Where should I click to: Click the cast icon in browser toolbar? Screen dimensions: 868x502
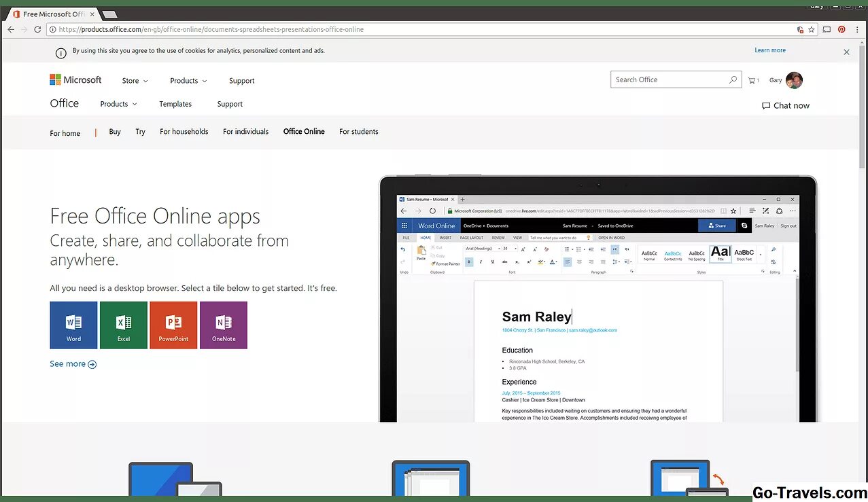pos(827,29)
